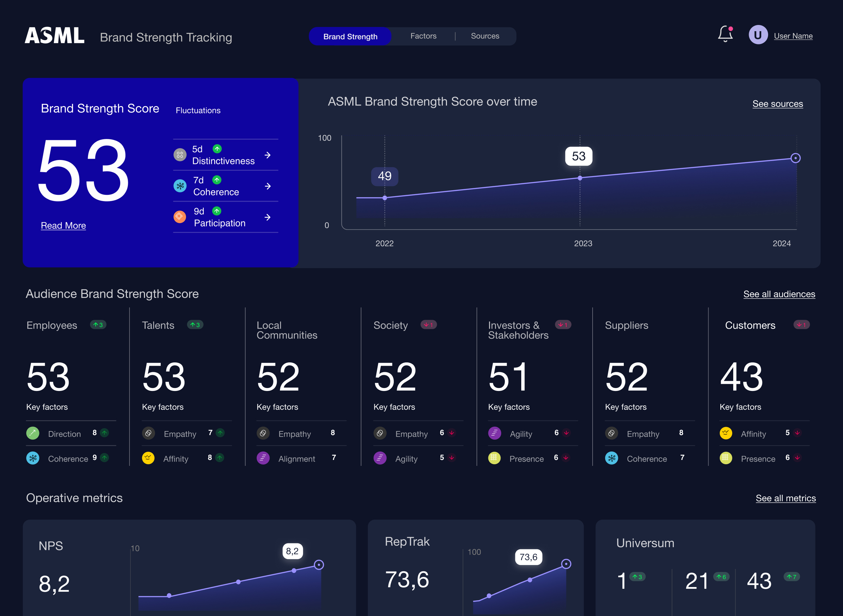Image resolution: width=843 pixels, height=616 pixels.
Task: Click the purple Alignment icon under Local Communities
Action: click(x=263, y=458)
